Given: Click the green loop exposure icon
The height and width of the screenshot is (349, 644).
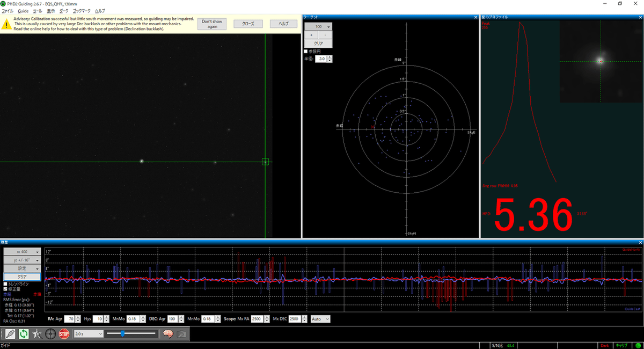Looking at the screenshot, I should point(24,333).
